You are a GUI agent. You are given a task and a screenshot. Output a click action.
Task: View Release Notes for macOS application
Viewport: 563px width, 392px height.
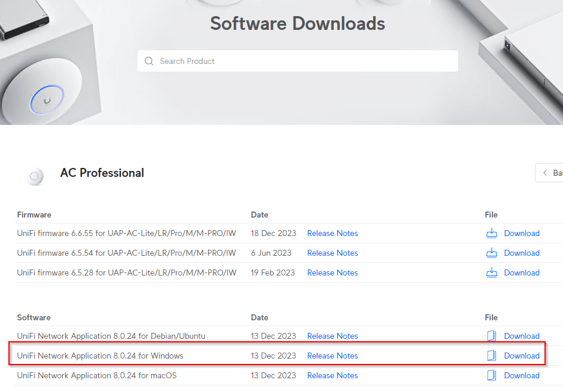click(332, 375)
